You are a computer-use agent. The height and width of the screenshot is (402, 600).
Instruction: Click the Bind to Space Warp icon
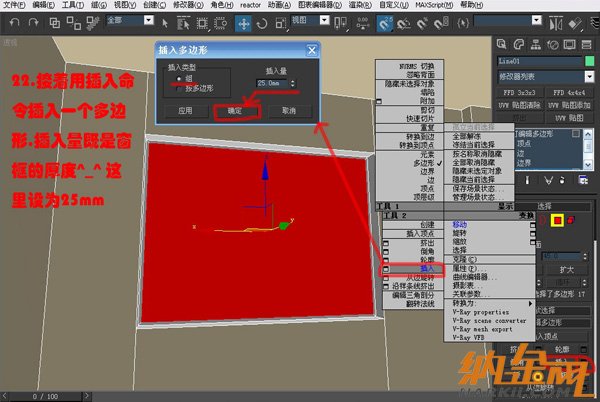coord(93,23)
